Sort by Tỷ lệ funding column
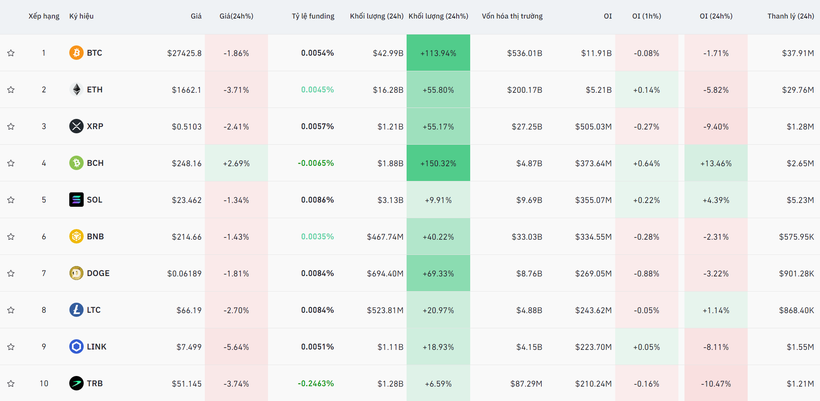820x401 pixels. point(312,17)
